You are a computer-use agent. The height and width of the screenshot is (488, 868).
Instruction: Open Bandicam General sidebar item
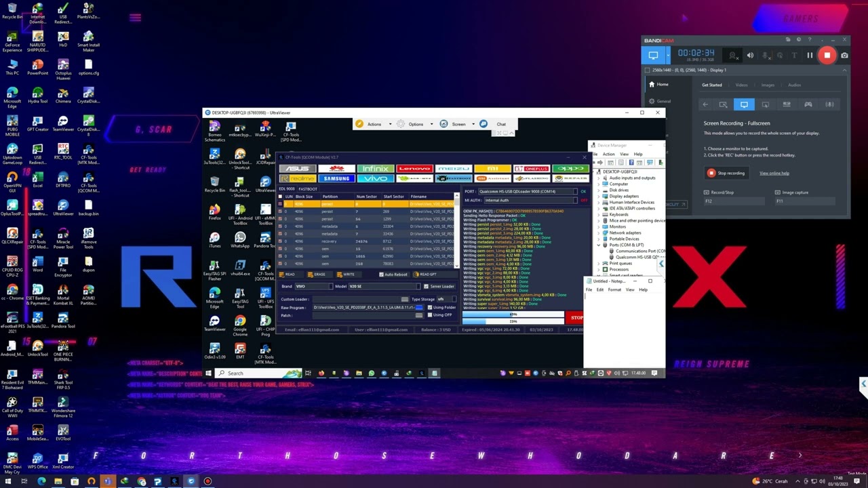[x=660, y=101]
